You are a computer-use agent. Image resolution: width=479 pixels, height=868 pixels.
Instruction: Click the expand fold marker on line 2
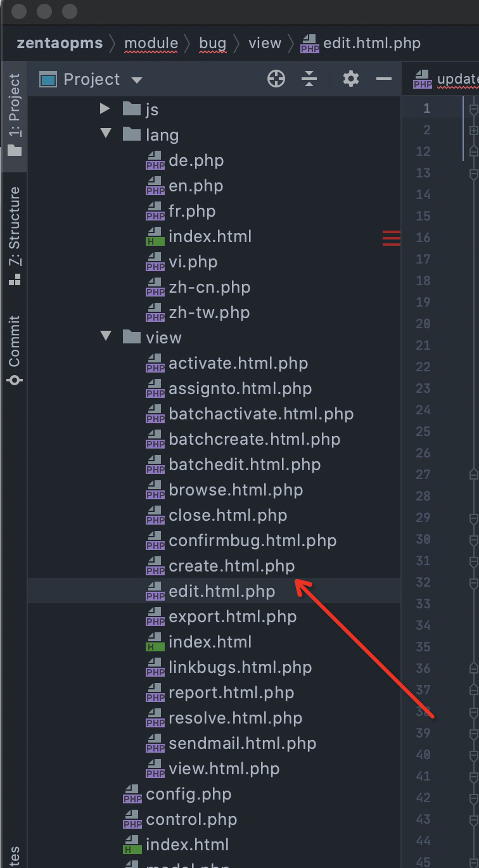(473, 130)
